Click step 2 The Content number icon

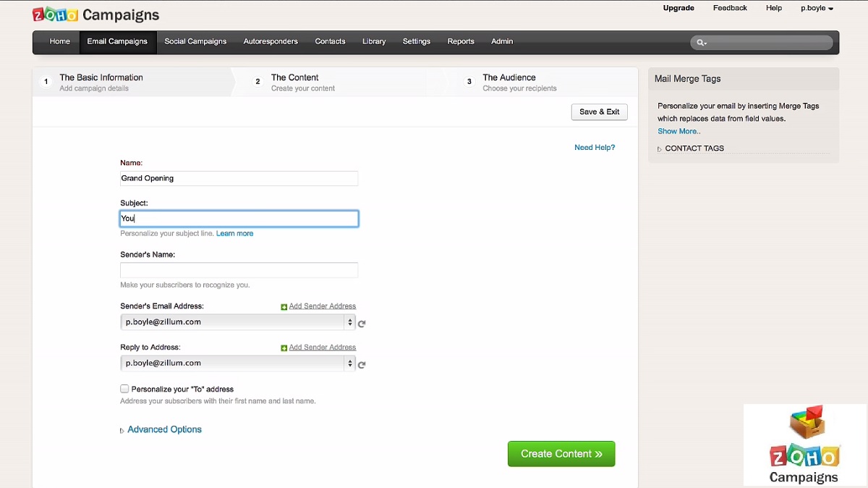tap(258, 83)
